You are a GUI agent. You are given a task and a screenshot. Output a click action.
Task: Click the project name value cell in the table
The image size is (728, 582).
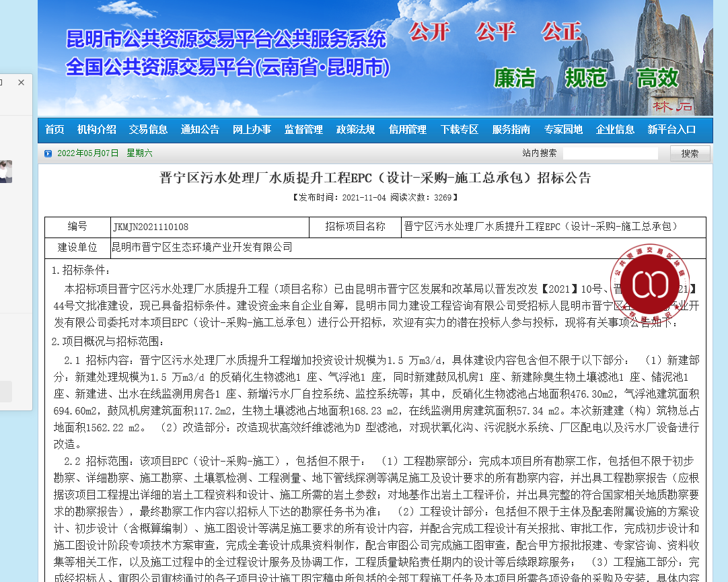click(x=554, y=227)
